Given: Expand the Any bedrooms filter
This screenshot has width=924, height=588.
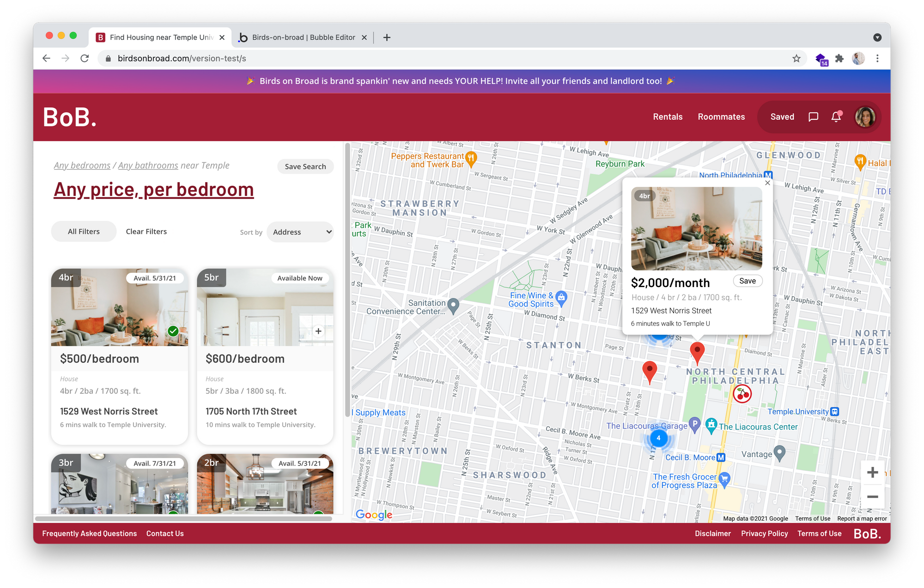Looking at the screenshot, I should [82, 165].
